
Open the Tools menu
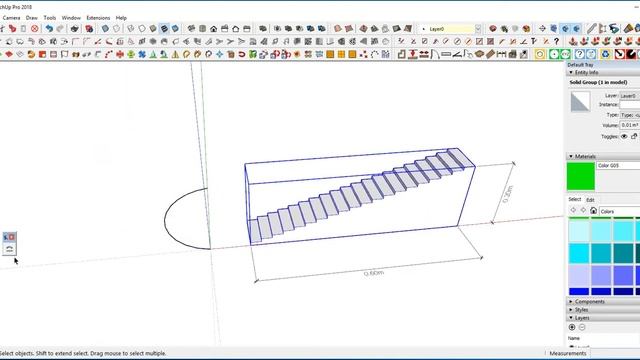click(50, 18)
